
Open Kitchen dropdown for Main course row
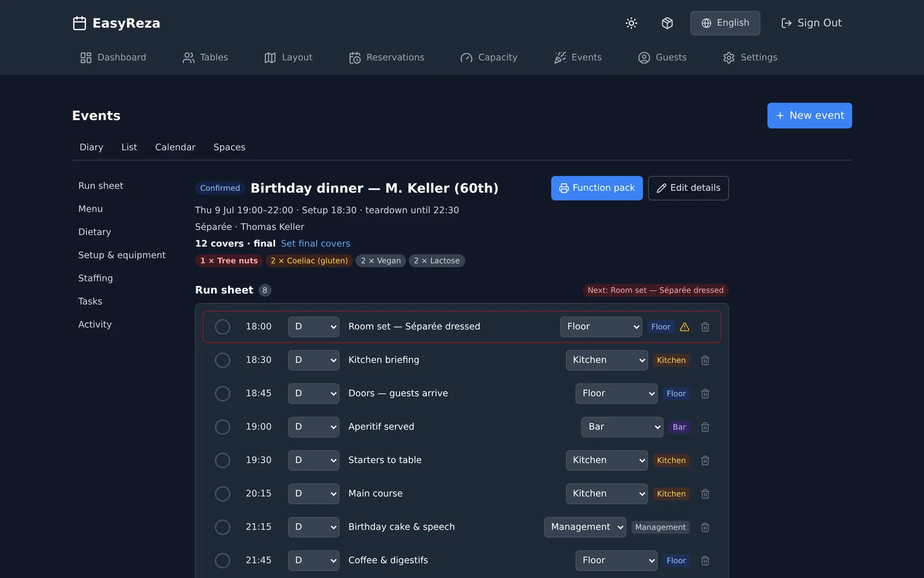[606, 494]
